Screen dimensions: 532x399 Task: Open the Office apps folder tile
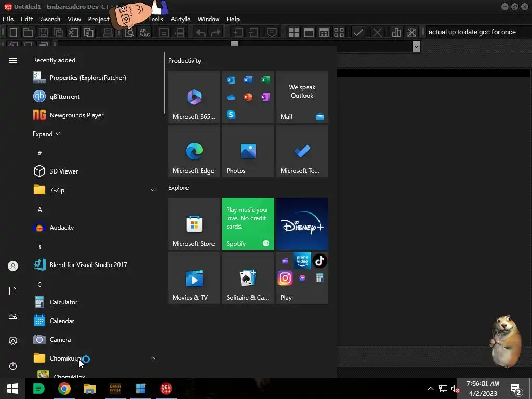[248, 97]
